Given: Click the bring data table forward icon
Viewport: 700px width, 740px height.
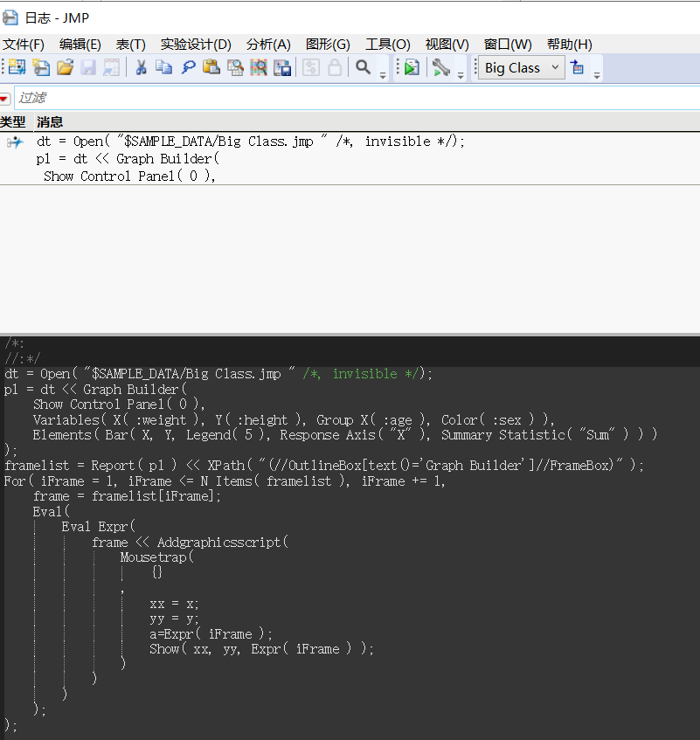Looking at the screenshot, I should tap(577, 67).
